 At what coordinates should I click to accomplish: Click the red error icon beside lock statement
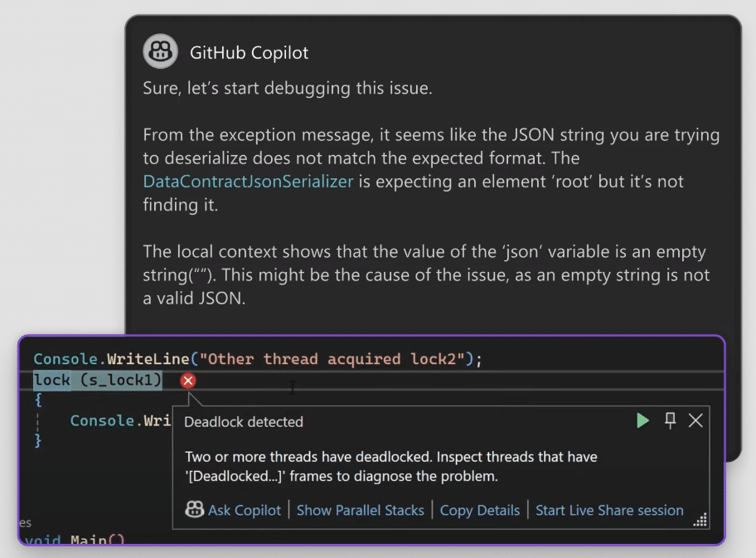point(188,381)
